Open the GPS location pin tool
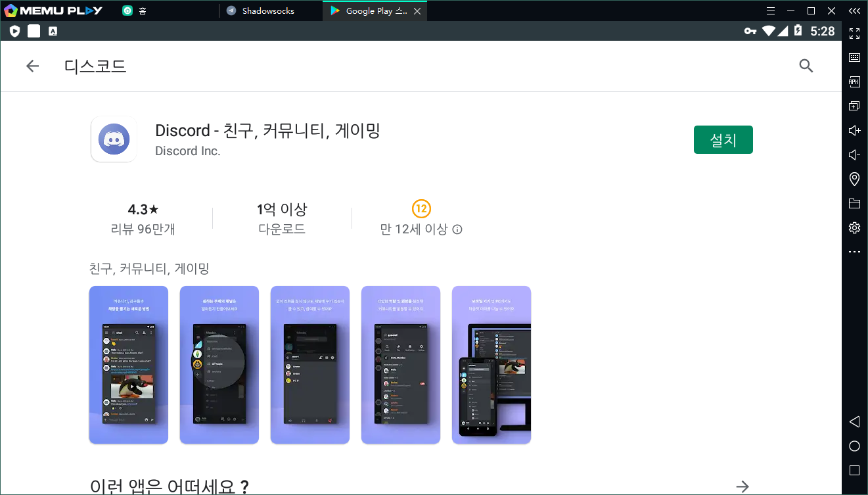The image size is (868, 495). (x=854, y=179)
